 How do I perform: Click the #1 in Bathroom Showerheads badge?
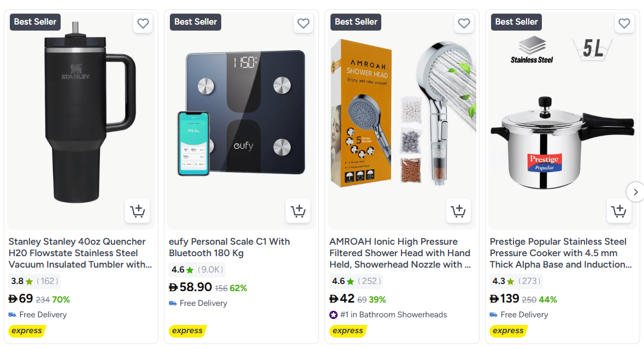pos(389,315)
